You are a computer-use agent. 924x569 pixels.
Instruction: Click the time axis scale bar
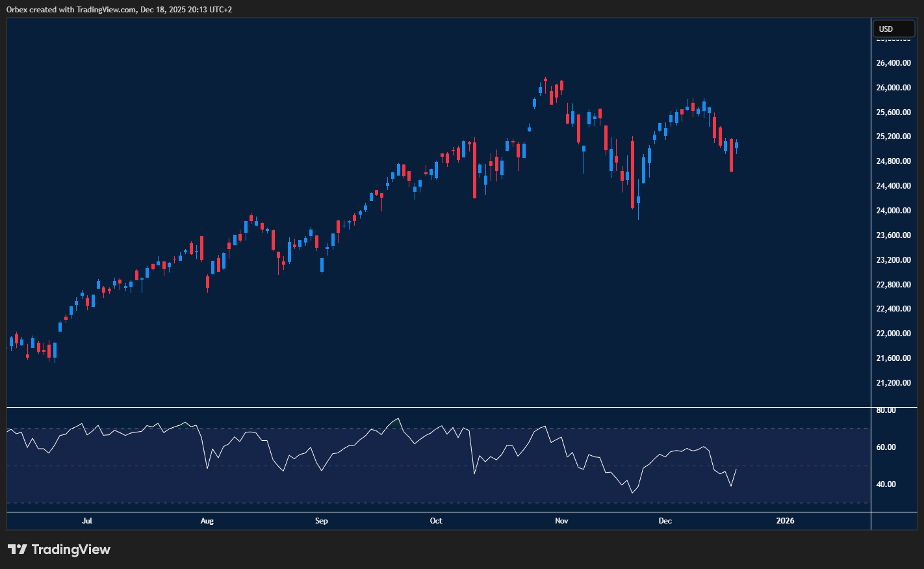435,521
